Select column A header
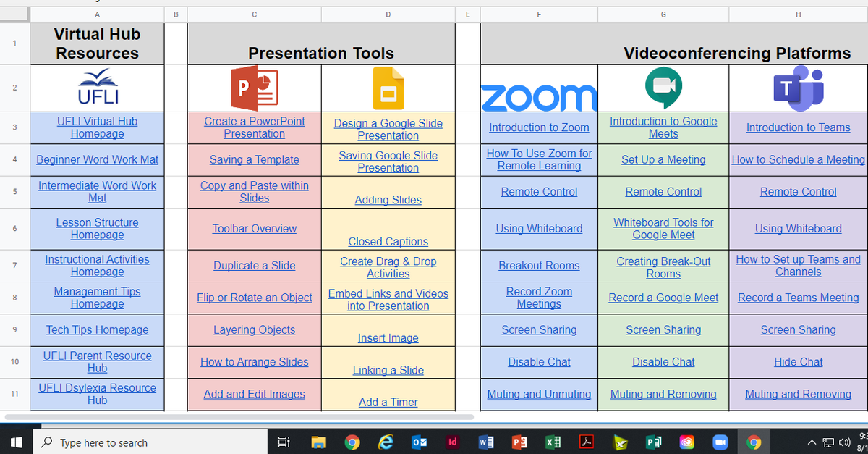This screenshot has width=868, height=454. coord(97,14)
